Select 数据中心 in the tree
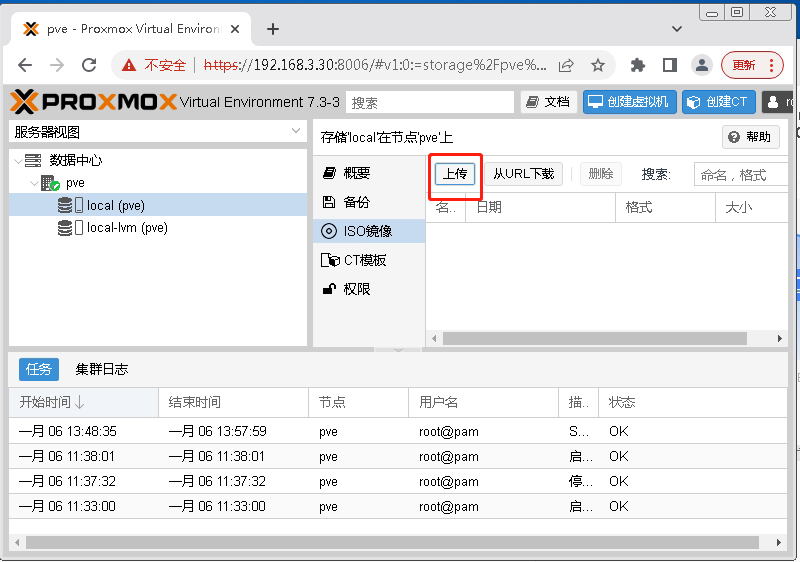Screen dimensions: 800x562 point(76,161)
